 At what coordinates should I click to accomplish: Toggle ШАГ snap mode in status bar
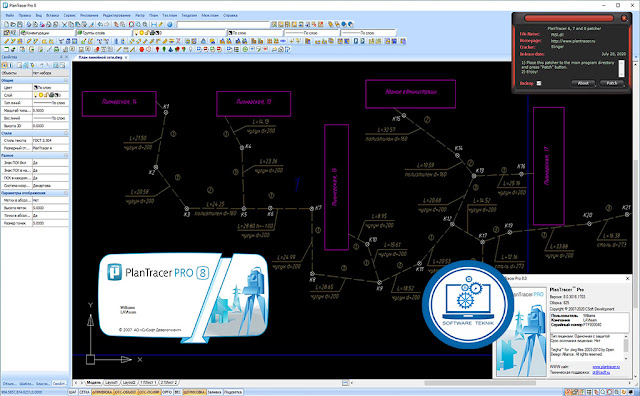coord(73,392)
